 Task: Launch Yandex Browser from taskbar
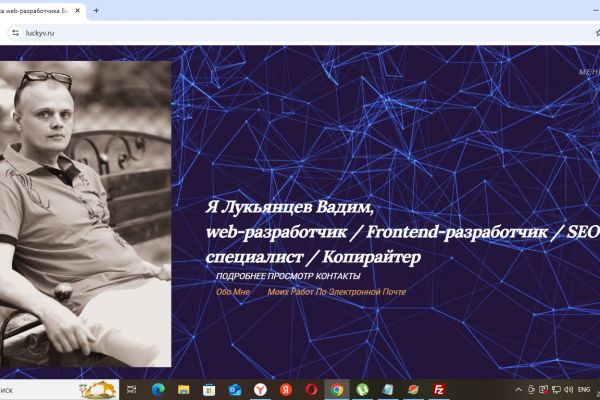tap(260, 390)
